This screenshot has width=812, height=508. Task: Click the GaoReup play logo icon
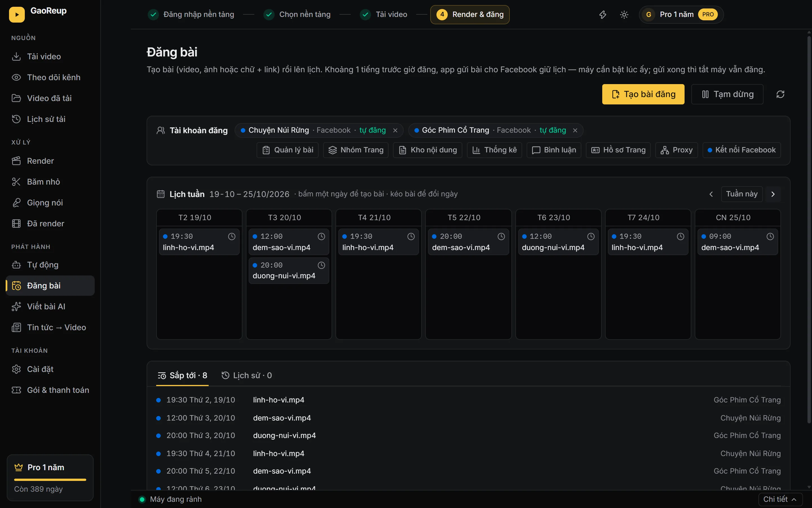coord(17,15)
